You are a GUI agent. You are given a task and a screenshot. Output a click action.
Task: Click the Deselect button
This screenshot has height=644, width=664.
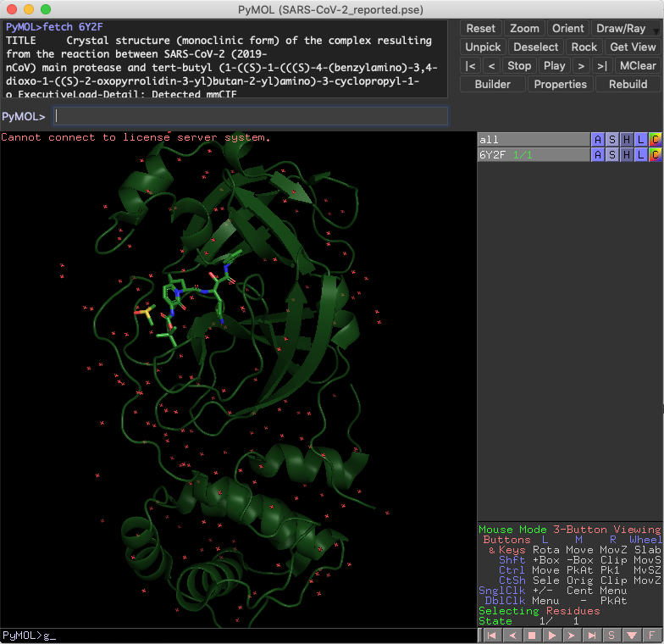tap(535, 47)
